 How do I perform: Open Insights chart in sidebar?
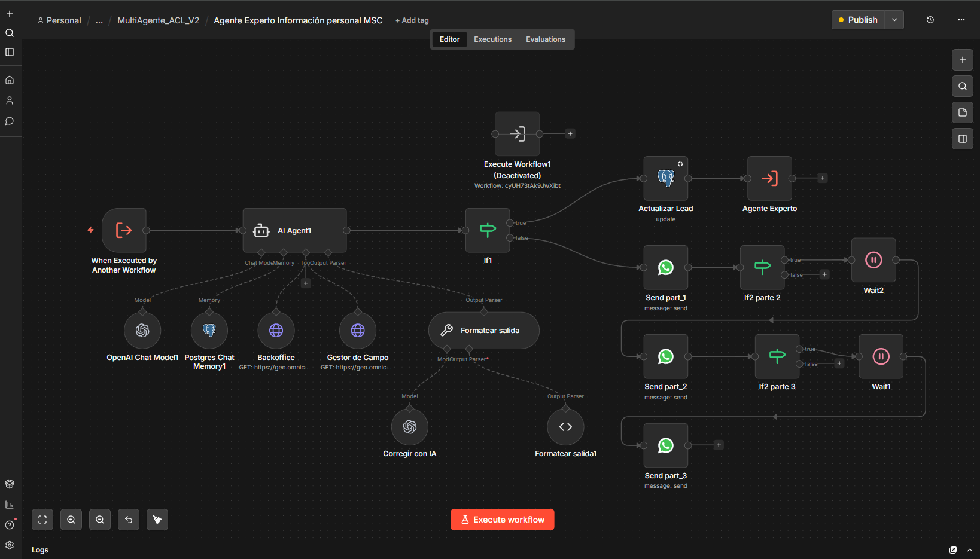(x=10, y=505)
